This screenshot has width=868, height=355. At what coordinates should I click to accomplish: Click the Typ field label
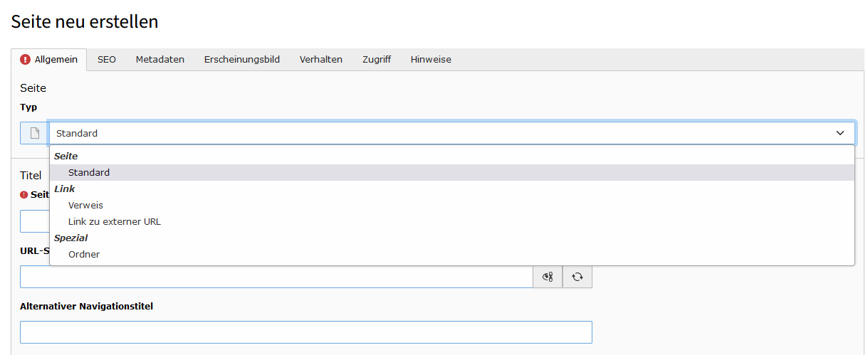point(28,107)
